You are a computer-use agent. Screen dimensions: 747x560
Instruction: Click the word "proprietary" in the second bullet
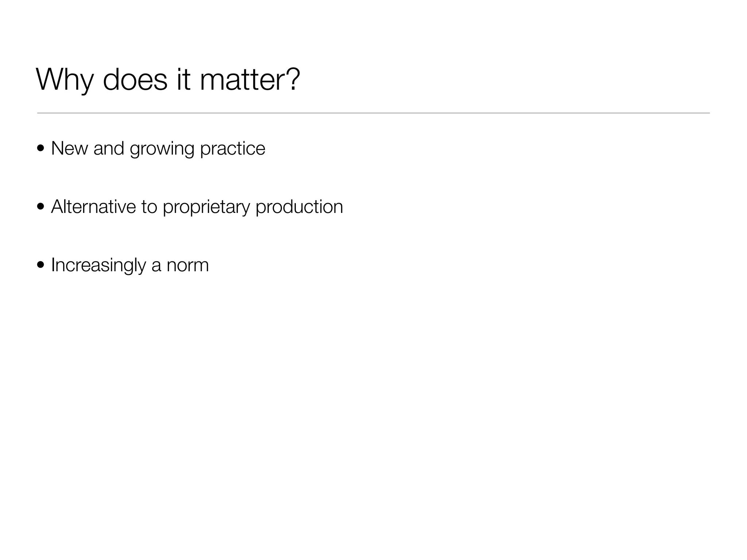click(206, 207)
